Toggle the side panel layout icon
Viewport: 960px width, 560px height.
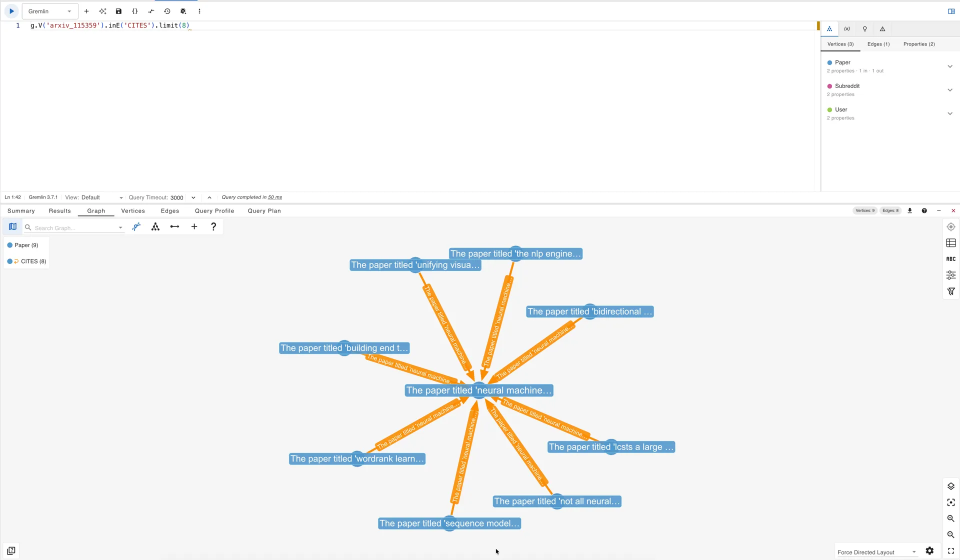951,11
